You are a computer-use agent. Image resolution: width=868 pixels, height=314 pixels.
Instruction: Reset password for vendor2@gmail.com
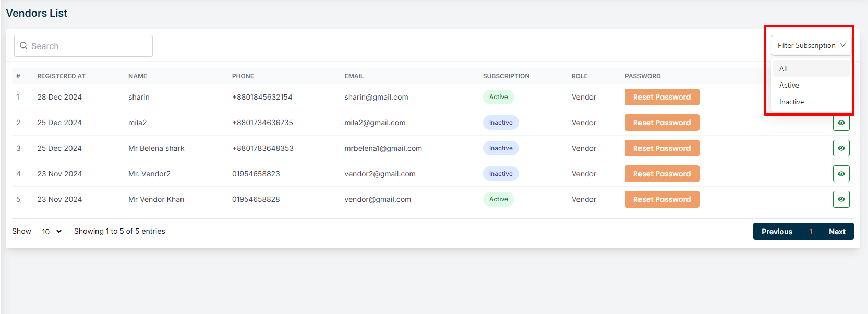pyautogui.click(x=661, y=174)
